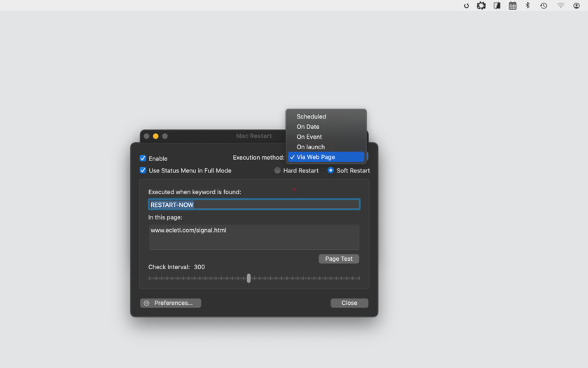
Task: Open Wi-Fi menu bar icon
Action: [561, 6]
